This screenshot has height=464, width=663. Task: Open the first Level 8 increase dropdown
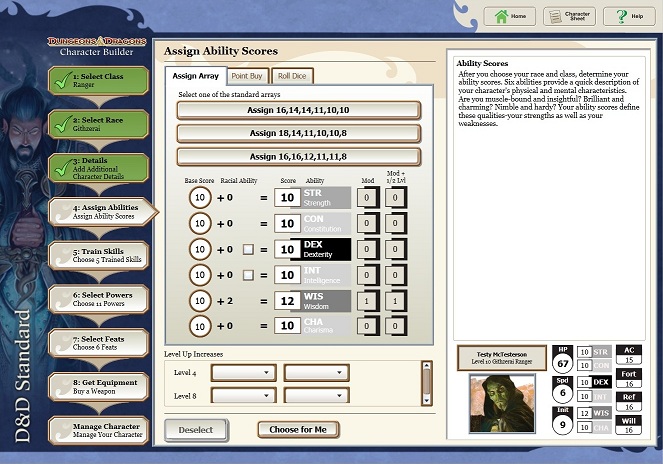(244, 395)
